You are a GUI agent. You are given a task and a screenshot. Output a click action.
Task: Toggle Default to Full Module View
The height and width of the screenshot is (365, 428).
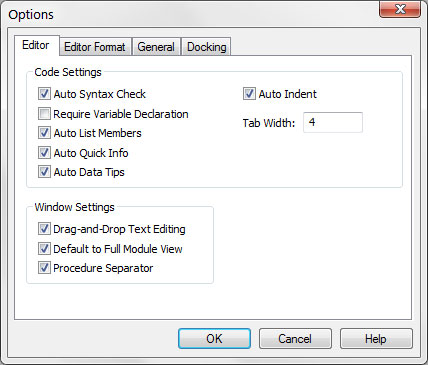[x=44, y=248]
